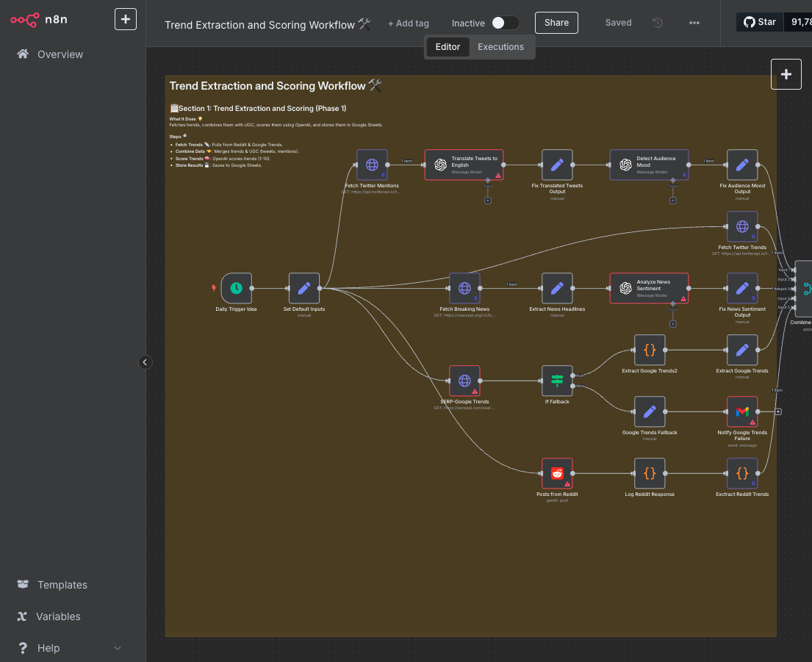Select the Fetch Breaking News node
The width and height of the screenshot is (812, 662).
click(464, 288)
